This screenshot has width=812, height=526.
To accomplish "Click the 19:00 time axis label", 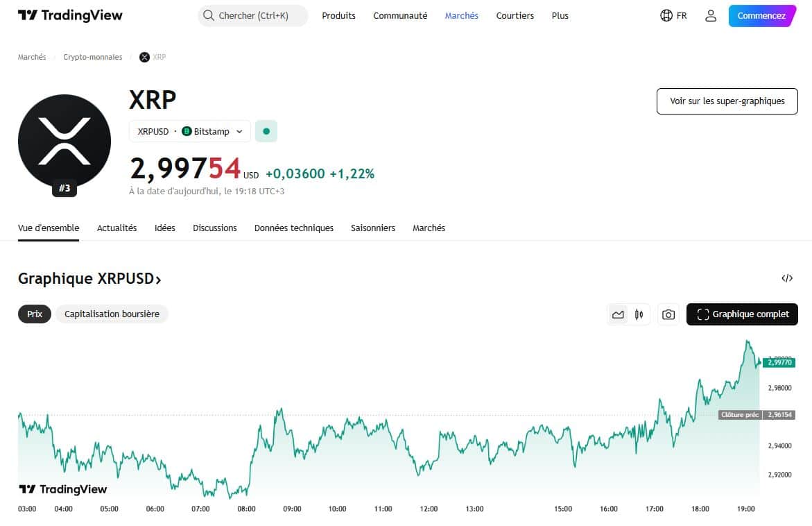I will (745, 509).
